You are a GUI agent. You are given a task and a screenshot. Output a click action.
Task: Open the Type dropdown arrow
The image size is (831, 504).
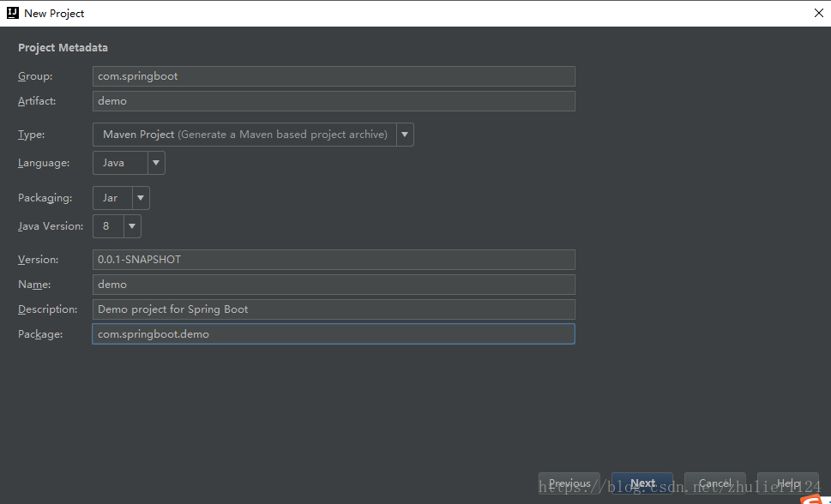(x=405, y=135)
